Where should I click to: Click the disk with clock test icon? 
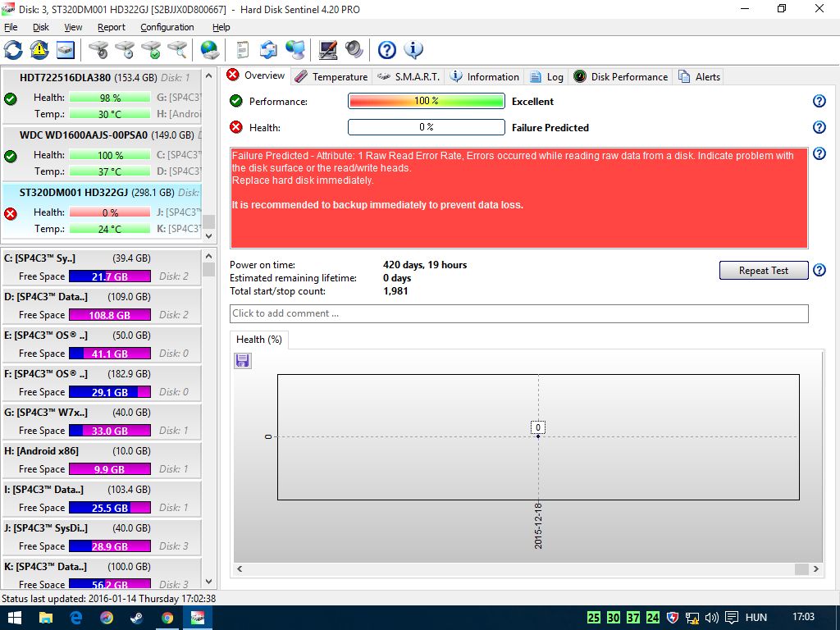point(125,50)
